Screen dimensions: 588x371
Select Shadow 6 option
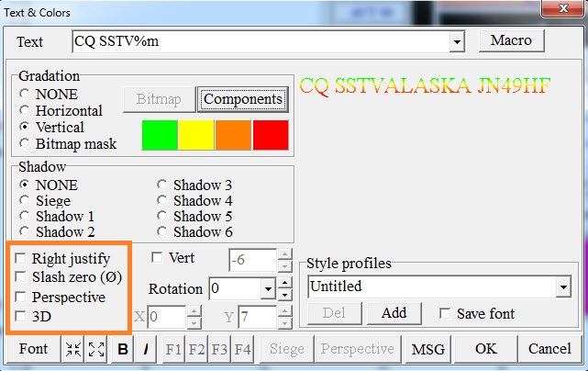coord(162,231)
